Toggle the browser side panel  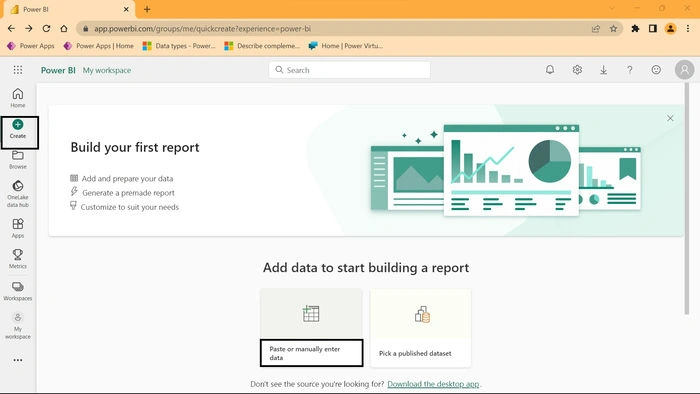[x=653, y=29]
